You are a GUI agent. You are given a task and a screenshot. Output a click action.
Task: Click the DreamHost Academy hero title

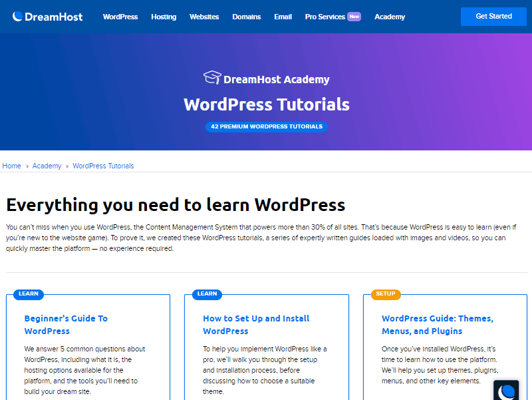(277, 79)
